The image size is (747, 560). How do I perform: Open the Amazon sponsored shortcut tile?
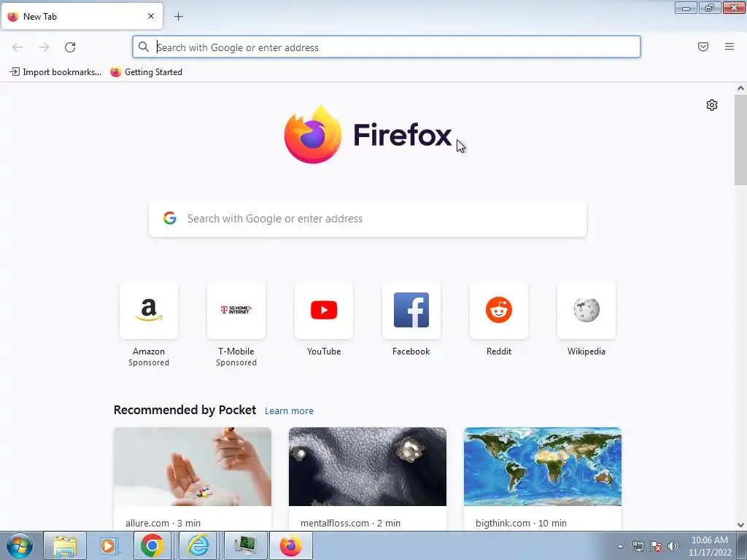pos(149,311)
